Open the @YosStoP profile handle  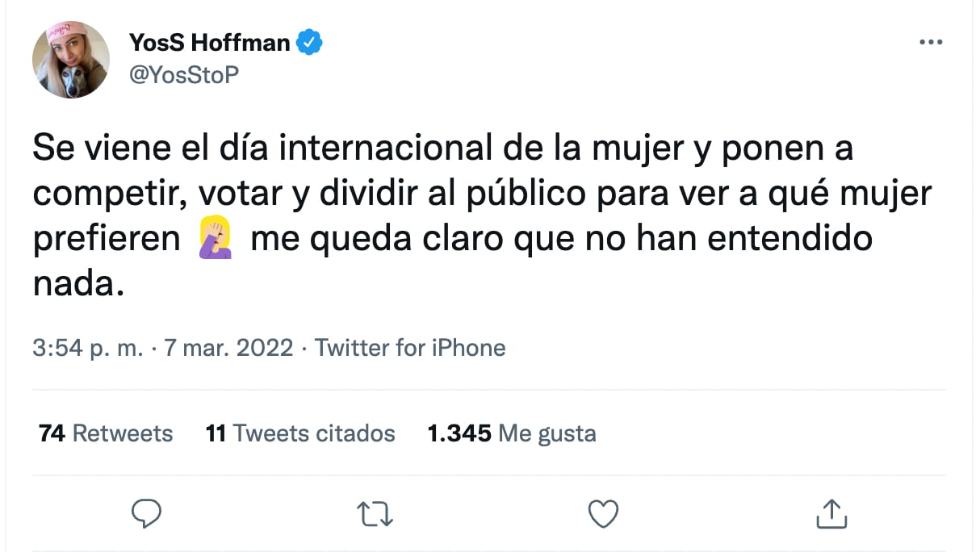182,77
